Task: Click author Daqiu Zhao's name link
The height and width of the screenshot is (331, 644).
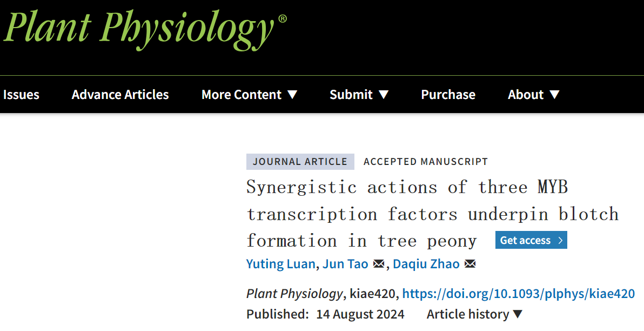Action: click(426, 264)
